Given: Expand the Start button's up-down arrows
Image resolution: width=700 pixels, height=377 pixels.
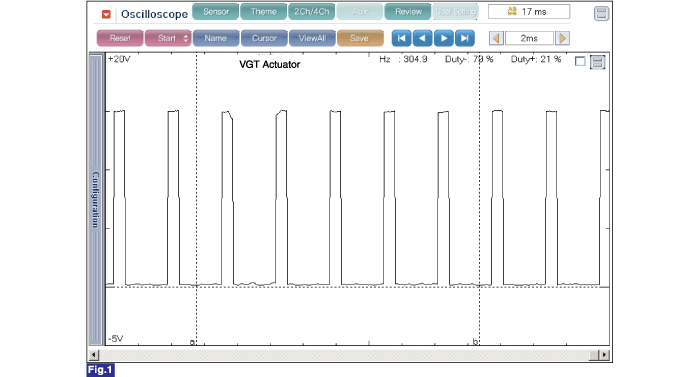Looking at the screenshot, I should tap(186, 38).
